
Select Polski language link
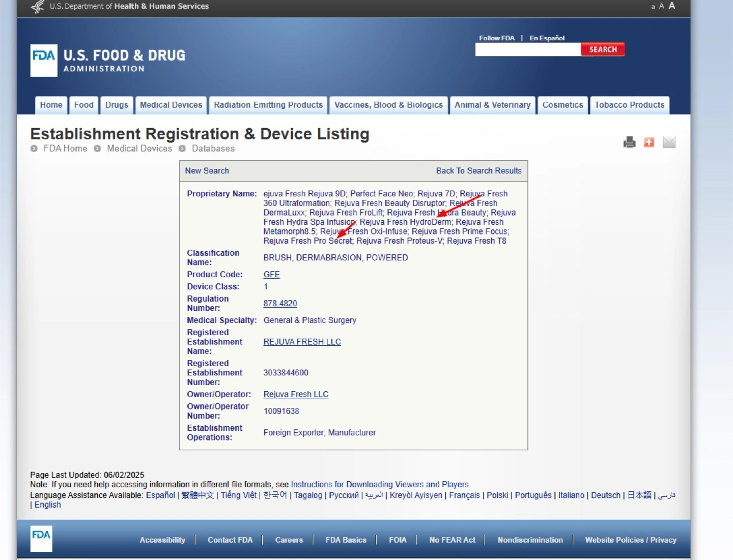(x=497, y=495)
